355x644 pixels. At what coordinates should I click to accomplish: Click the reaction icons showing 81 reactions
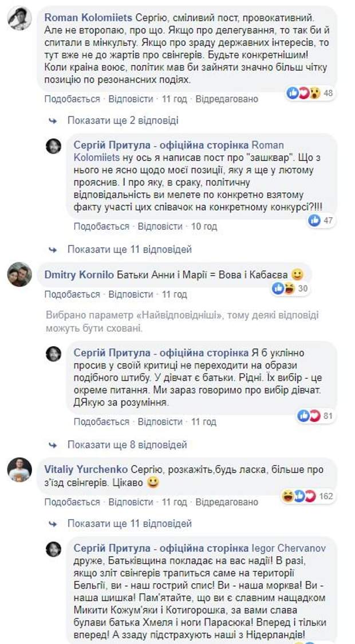(309, 416)
